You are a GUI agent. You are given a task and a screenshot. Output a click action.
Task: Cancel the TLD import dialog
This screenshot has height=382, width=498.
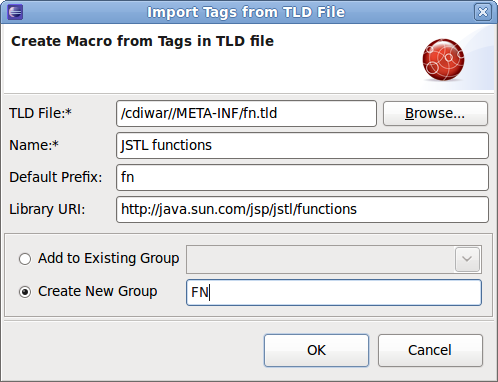coord(430,350)
